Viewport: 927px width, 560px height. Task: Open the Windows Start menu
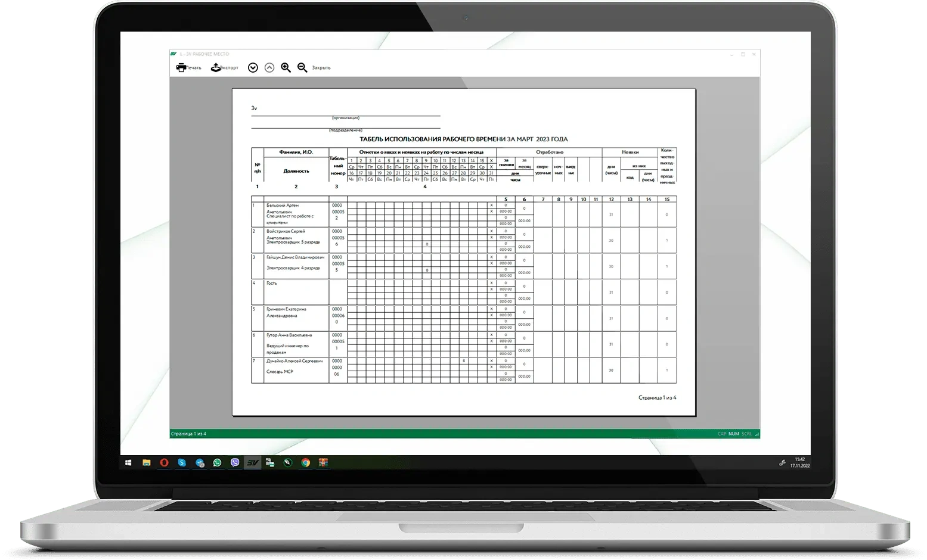(x=128, y=462)
